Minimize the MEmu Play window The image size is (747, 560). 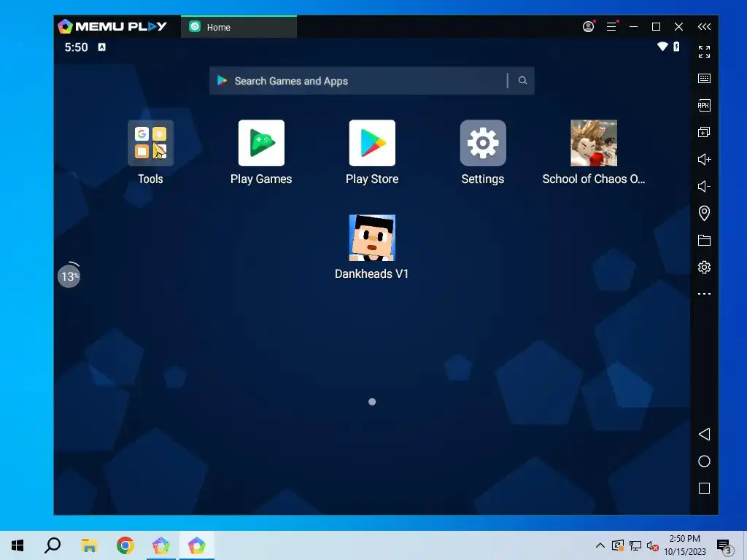click(x=634, y=27)
